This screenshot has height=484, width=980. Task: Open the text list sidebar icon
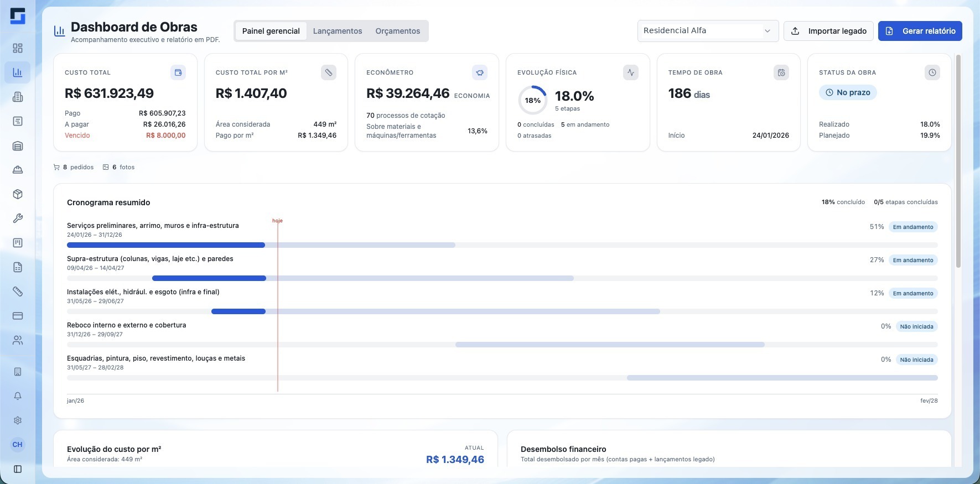pos(18,121)
